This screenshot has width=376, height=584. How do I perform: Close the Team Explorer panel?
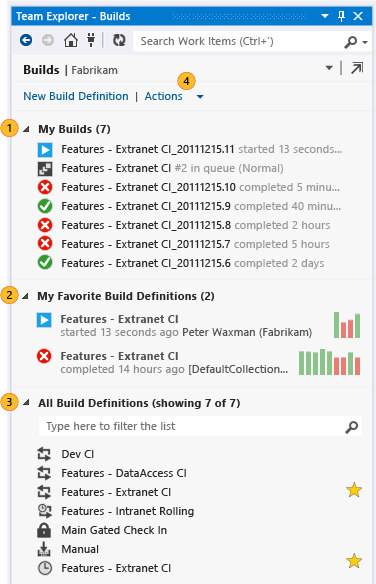point(358,16)
